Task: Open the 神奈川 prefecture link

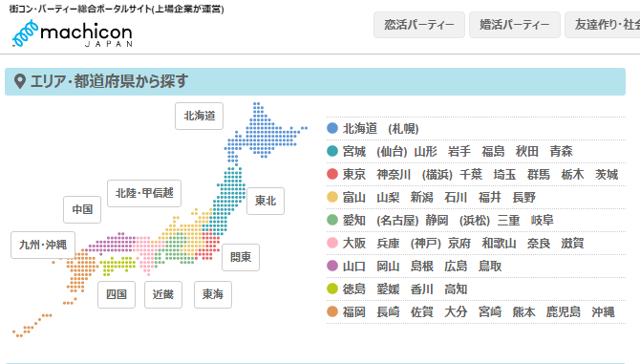Action: 394,174
